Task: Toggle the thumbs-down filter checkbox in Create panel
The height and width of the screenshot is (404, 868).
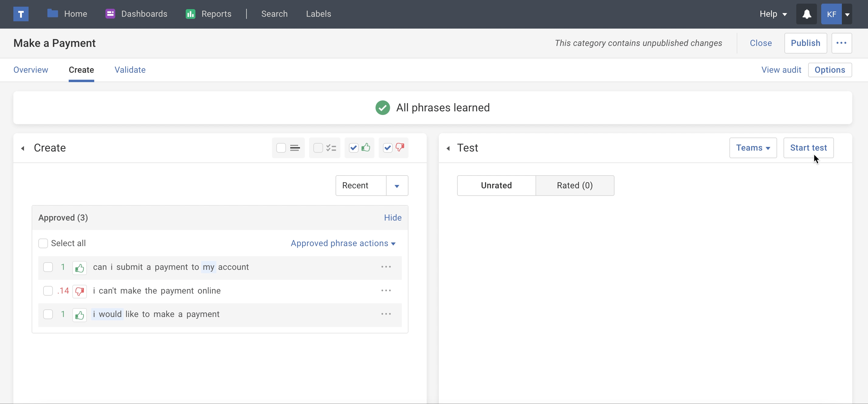Action: pos(387,148)
